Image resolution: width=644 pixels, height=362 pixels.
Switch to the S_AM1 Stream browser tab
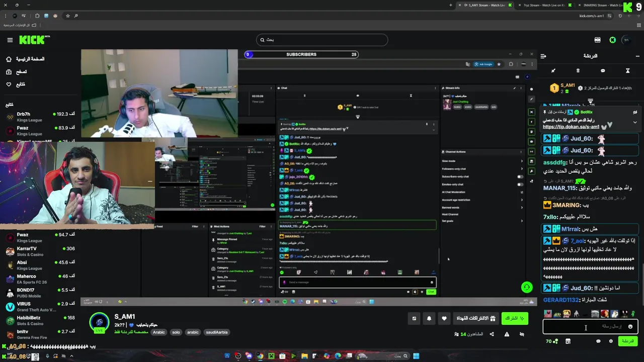(x=486, y=5)
